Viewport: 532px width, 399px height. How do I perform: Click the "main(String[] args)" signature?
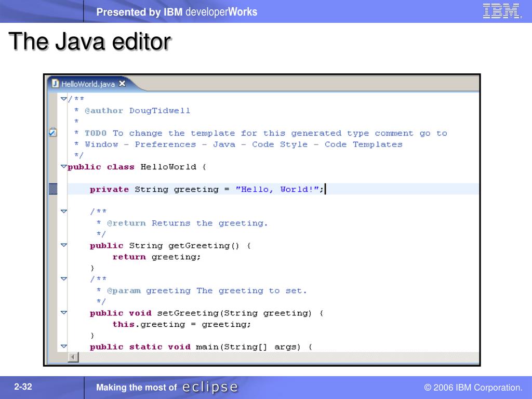pyautogui.click(x=248, y=347)
